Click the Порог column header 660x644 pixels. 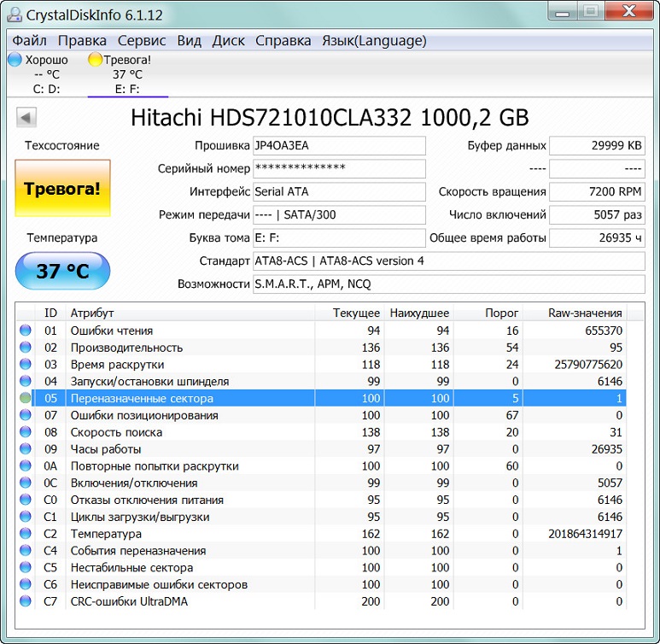[x=488, y=313]
